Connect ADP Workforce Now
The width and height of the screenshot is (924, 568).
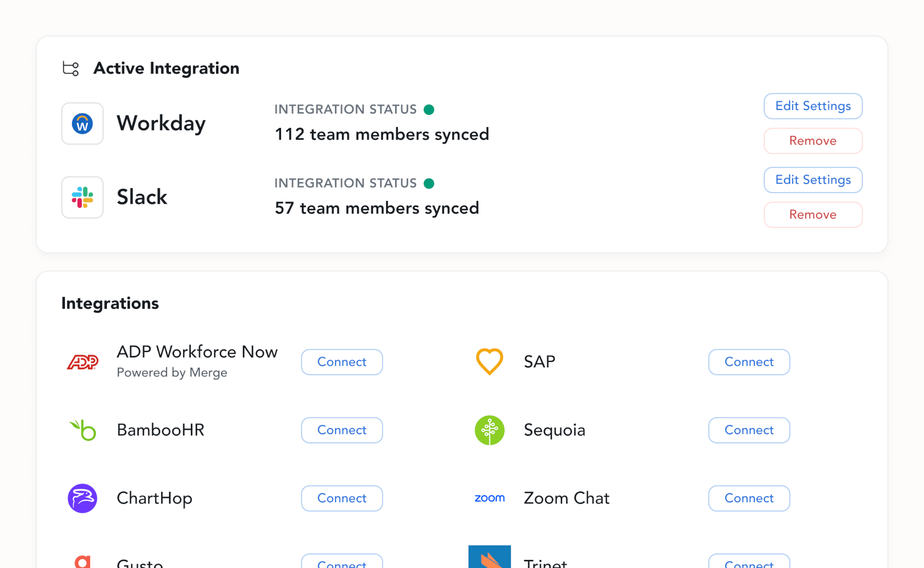click(x=342, y=362)
